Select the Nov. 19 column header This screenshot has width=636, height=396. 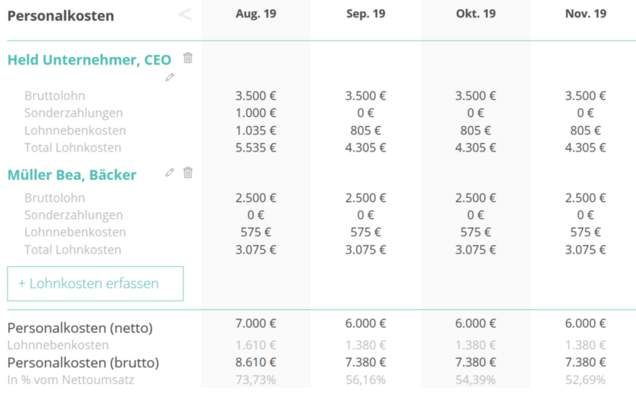tap(586, 14)
